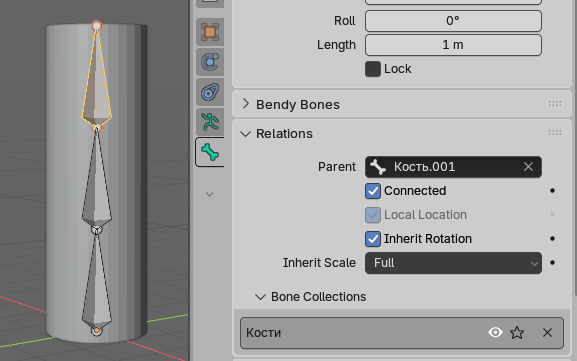Open the Object Data armature tab
The height and width of the screenshot is (361, 577).
click(x=210, y=122)
